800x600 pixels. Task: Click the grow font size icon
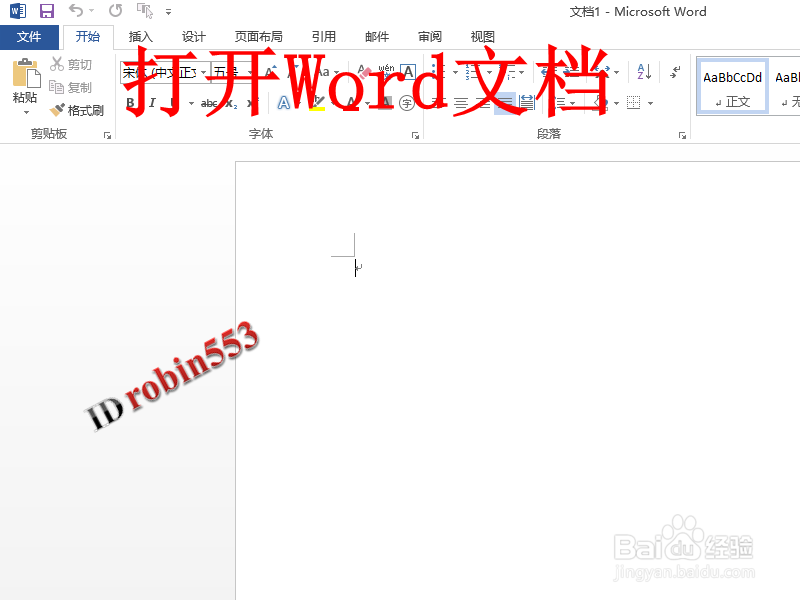coord(271,72)
